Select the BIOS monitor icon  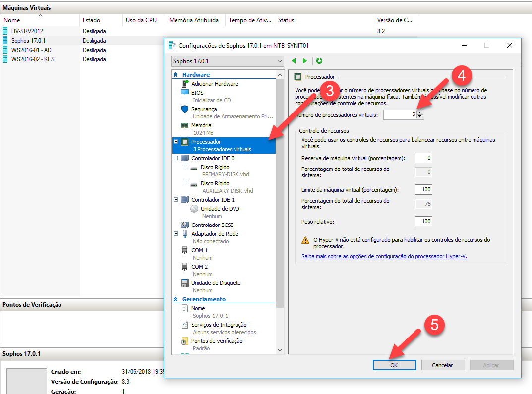click(x=185, y=92)
